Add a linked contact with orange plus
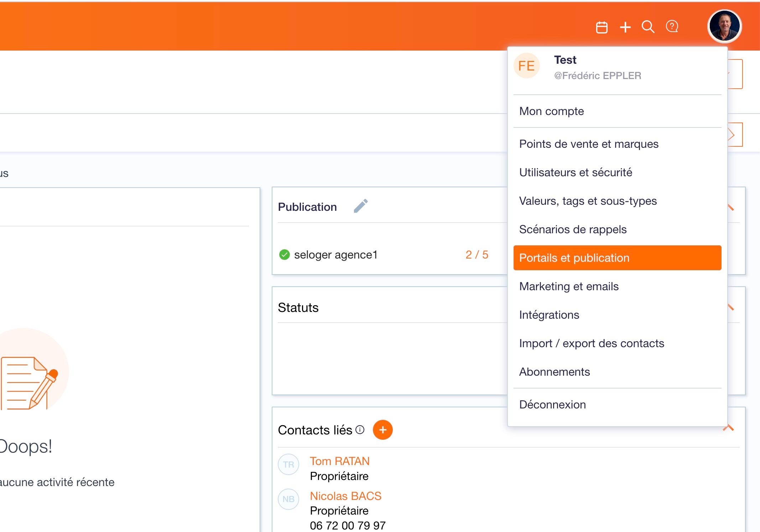760x532 pixels. coord(382,430)
